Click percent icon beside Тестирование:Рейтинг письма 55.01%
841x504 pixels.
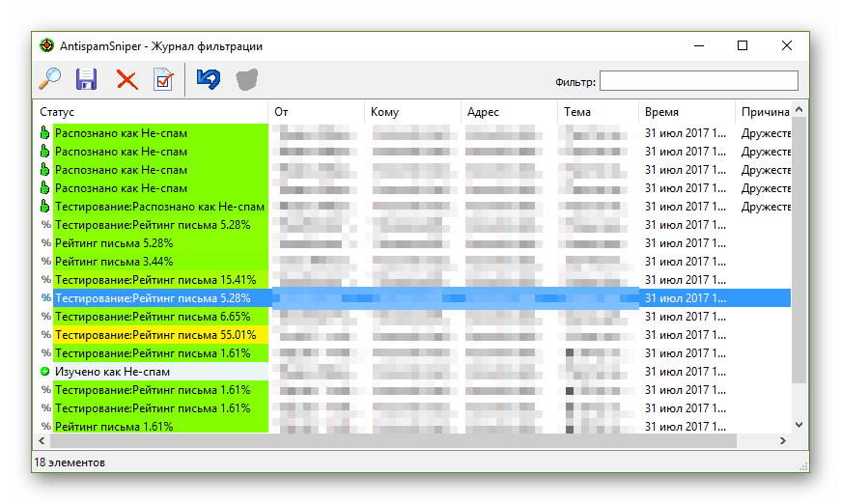click(x=46, y=335)
